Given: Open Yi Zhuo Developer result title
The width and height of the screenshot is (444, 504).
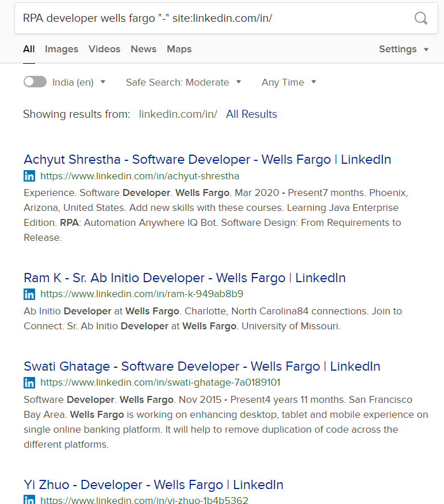Looking at the screenshot, I should pos(154,484).
